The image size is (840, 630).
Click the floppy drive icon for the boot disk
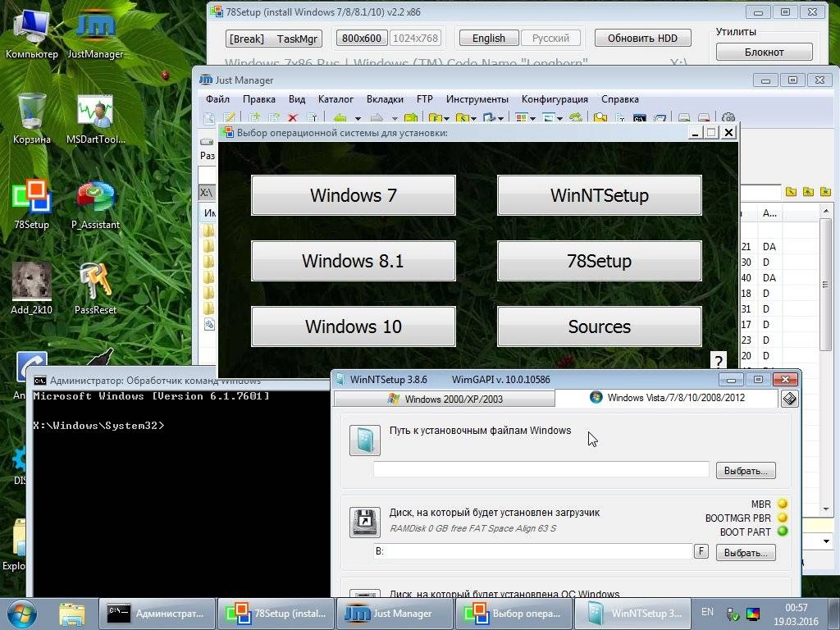(365, 523)
